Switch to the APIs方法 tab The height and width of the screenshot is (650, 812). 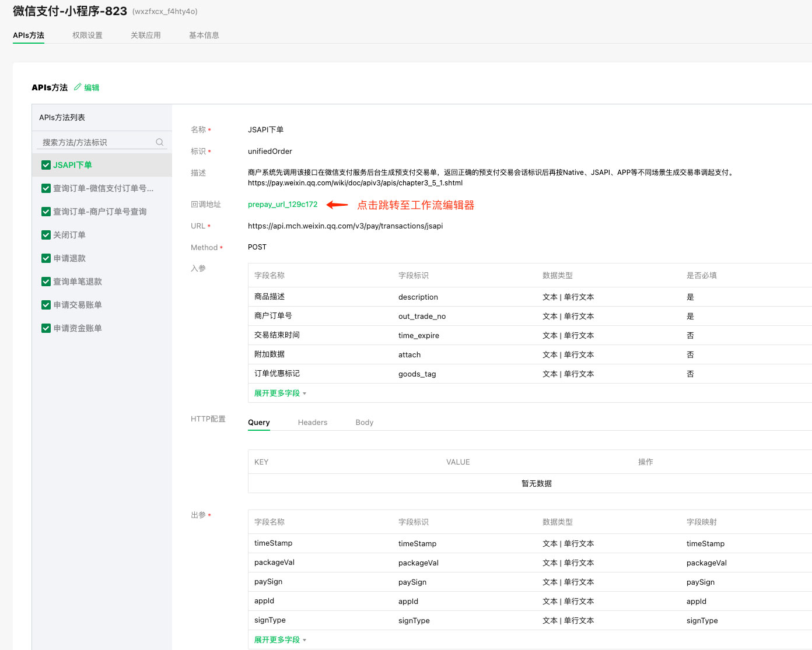tap(29, 35)
